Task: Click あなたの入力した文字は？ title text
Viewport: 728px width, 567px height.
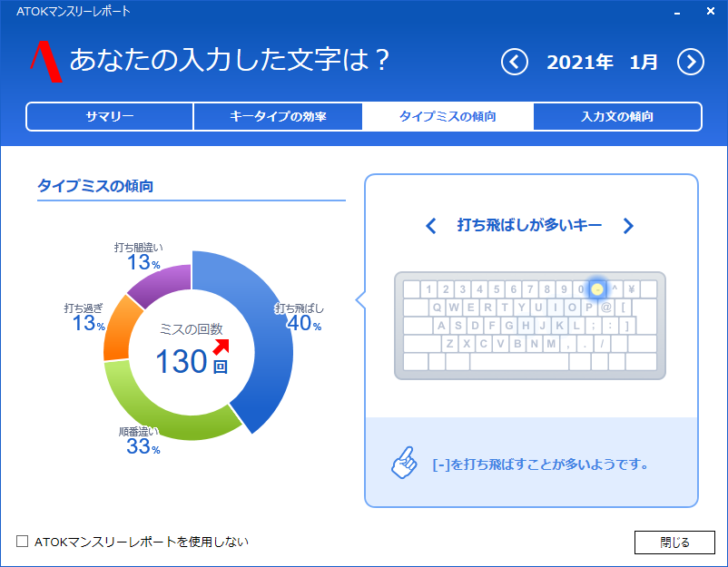Action: point(230,60)
